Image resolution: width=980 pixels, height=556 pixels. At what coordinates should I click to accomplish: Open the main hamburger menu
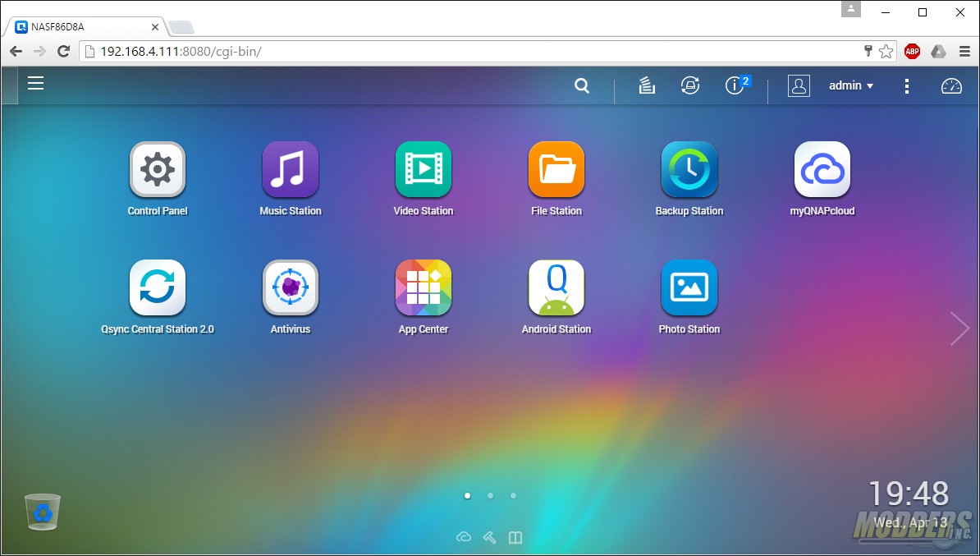click(35, 83)
